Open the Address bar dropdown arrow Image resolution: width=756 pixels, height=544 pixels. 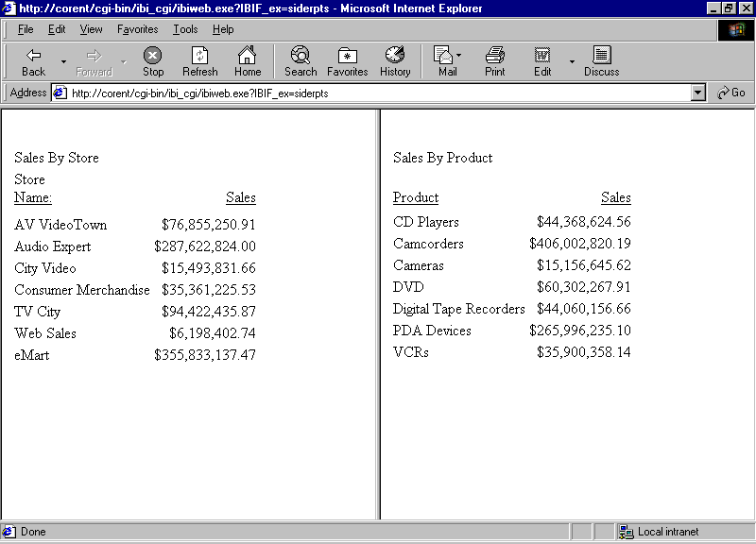(697, 93)
